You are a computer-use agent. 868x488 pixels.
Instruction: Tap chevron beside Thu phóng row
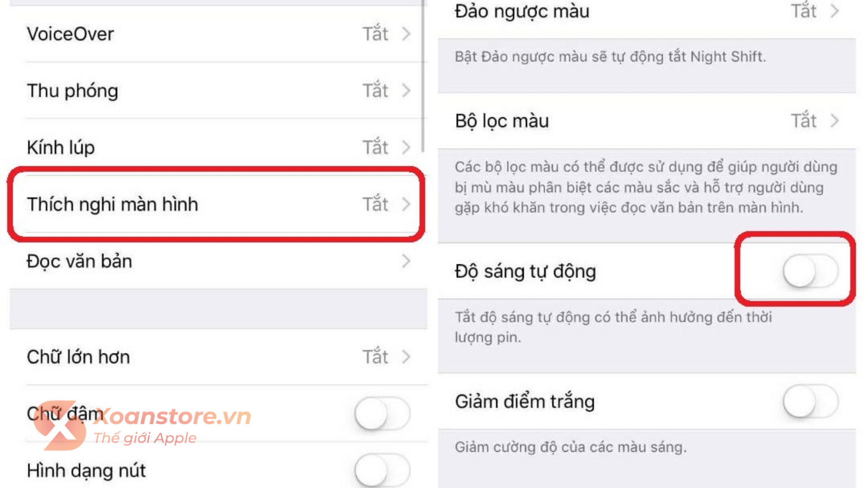point(406,90)
